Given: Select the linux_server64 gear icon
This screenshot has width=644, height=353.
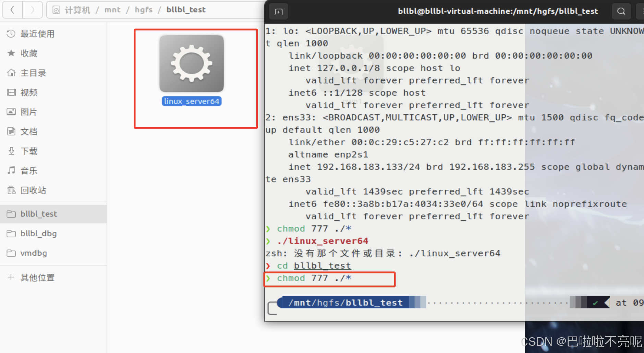Looking at the screenshot, I should point(192,64).
